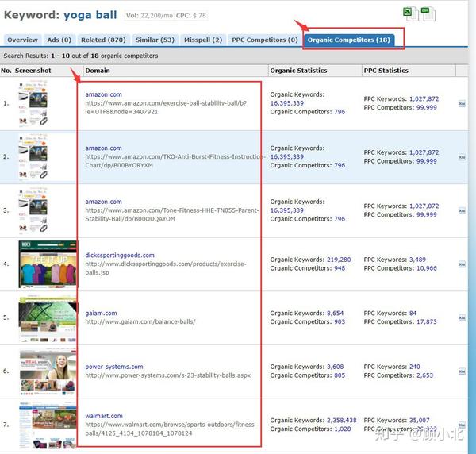Click the TKO-Anti-Burst-Fitness amazon URL
Screen dimensions: 476x454
pyautogui.click(x=175, y=161)
